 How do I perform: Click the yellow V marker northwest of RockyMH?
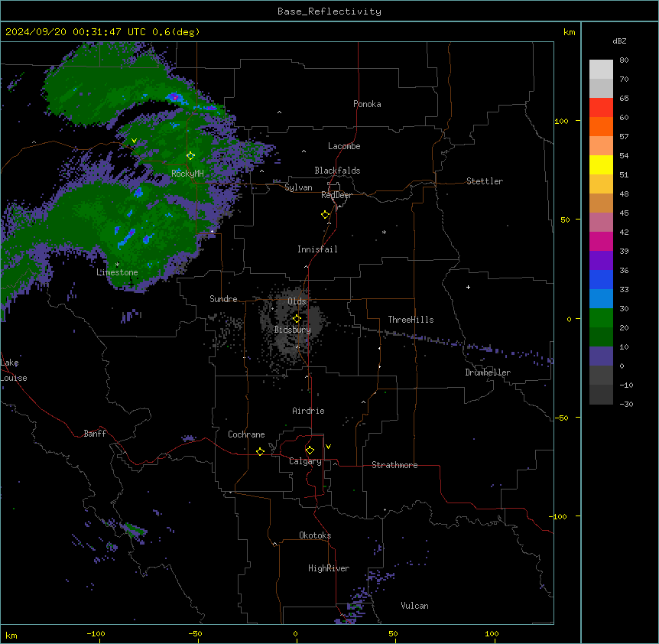(134, 141)
